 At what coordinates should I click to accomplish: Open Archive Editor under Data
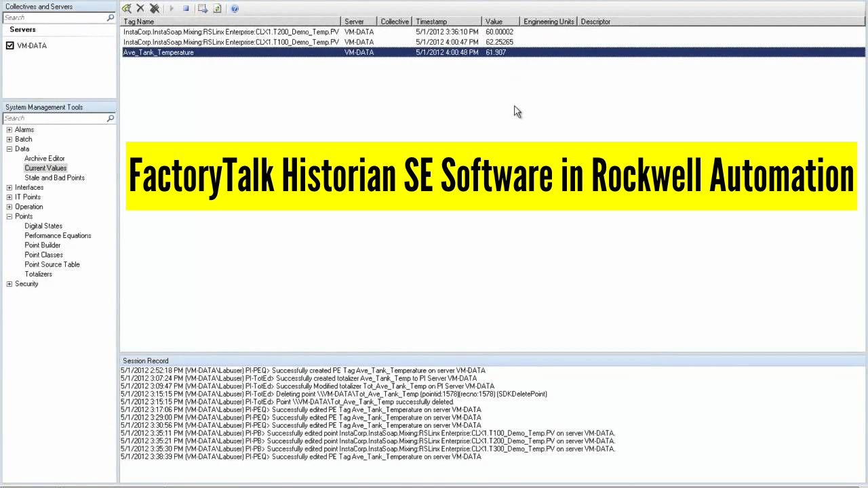(x=45, y=158)
